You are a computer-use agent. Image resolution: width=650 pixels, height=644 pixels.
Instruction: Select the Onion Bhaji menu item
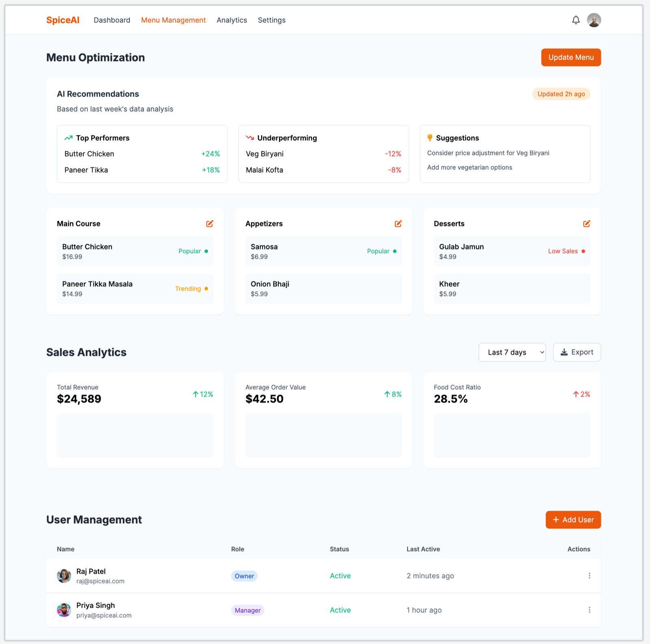[323, 288]
